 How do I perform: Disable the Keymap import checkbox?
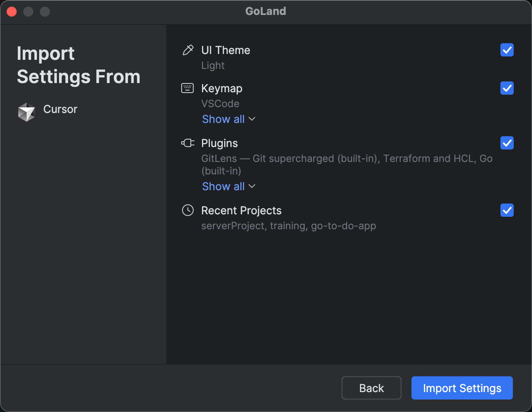[507, 88]
